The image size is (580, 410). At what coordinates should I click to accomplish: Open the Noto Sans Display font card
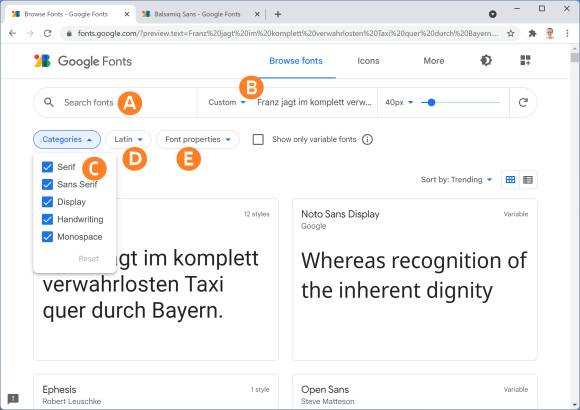tap(415, 279)
